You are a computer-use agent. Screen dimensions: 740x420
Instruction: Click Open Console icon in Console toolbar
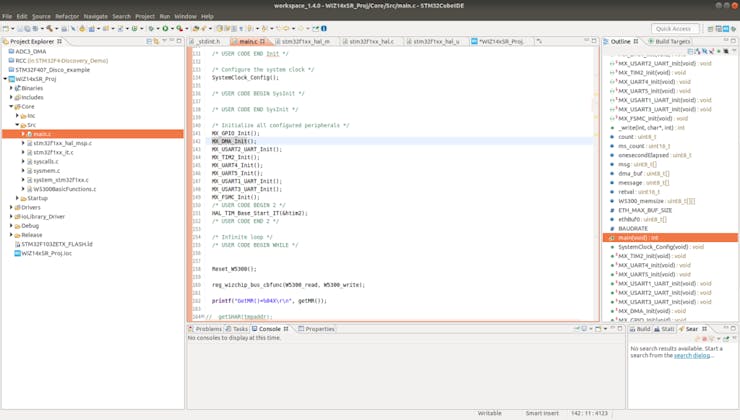pyautogui.click(x=598, y=329)
